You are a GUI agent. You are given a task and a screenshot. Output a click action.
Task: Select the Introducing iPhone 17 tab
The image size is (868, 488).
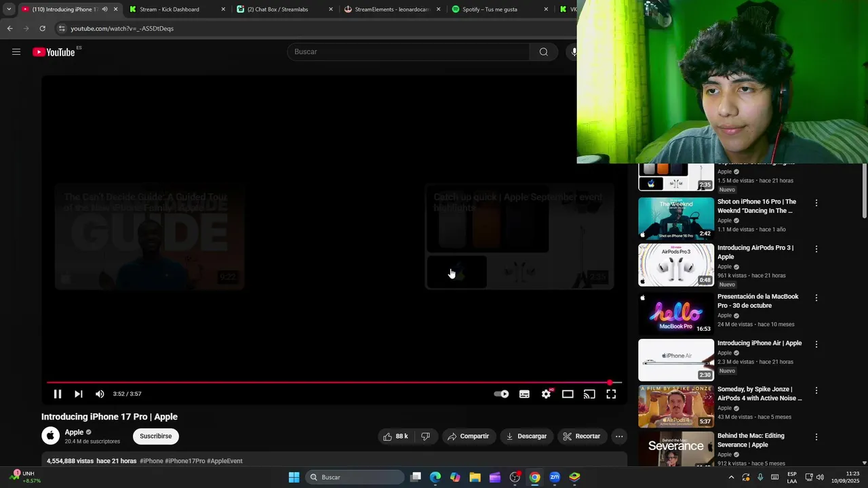[x=64, y=9]
